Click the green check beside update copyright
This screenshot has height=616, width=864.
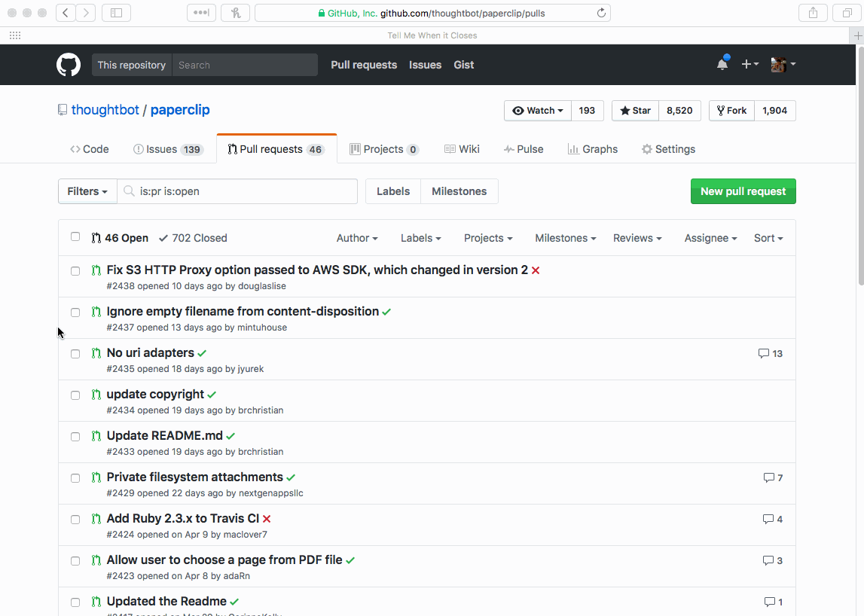click(212, 395)
